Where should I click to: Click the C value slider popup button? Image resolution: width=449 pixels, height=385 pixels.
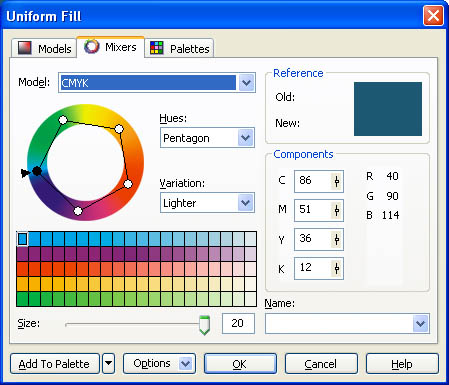(337, 181)
